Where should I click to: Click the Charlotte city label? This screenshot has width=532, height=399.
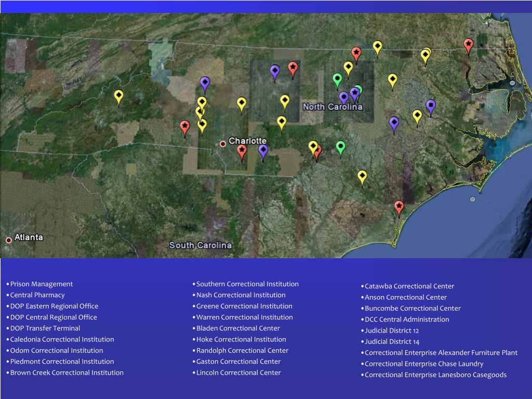[x=248, y=140]
